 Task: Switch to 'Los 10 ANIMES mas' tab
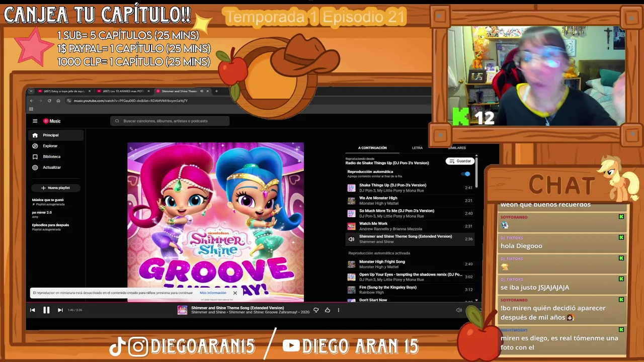coord(121,91)
